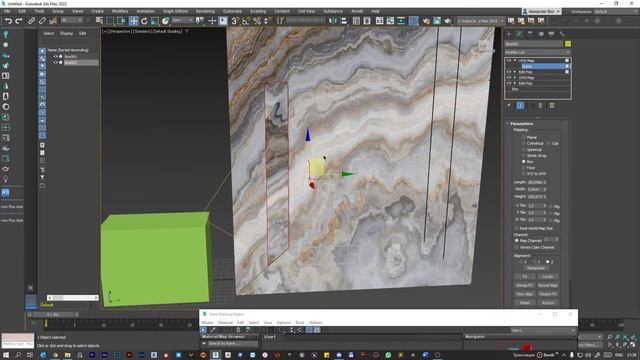640x360 pixels.
Task: Click the Manipulate button under Alignment
Action: pyautogui.click(x=536, y=268)
